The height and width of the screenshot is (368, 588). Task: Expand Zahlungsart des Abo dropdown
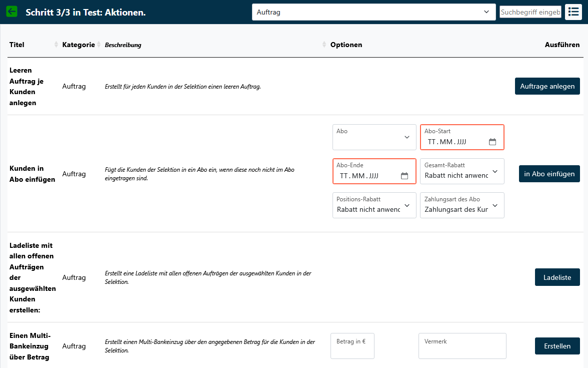click(462, 205)
